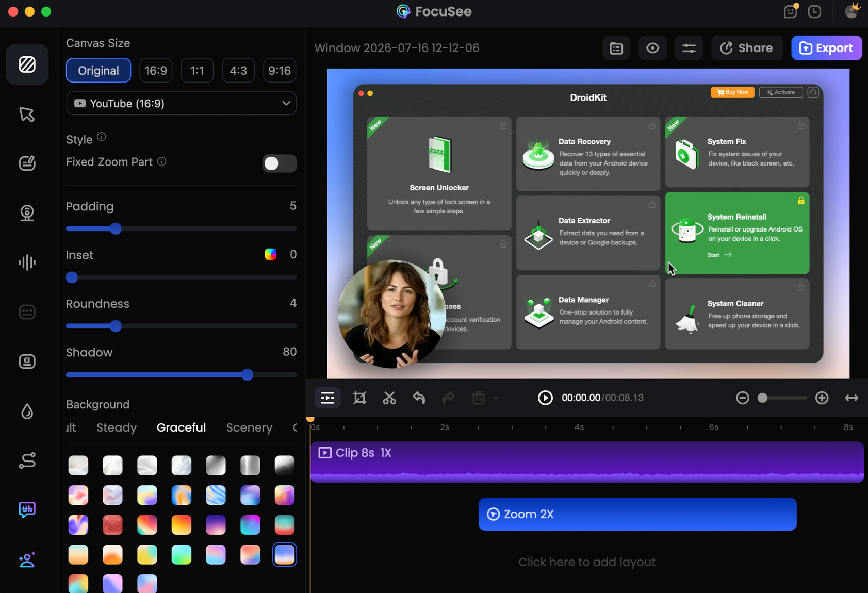Click the Export button
The width and height of the screenshot is (868, 593).
pos(826,48)
